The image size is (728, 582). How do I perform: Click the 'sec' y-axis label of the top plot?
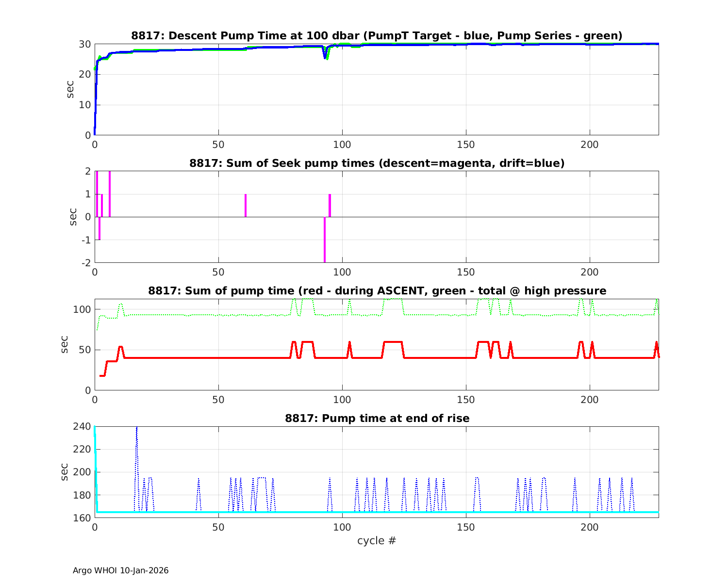70,89
